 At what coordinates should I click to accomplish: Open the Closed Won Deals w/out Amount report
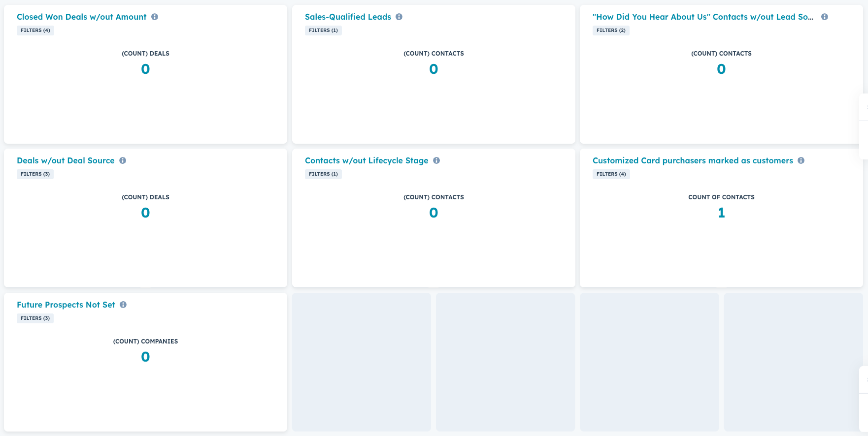(x=81, y=17)
